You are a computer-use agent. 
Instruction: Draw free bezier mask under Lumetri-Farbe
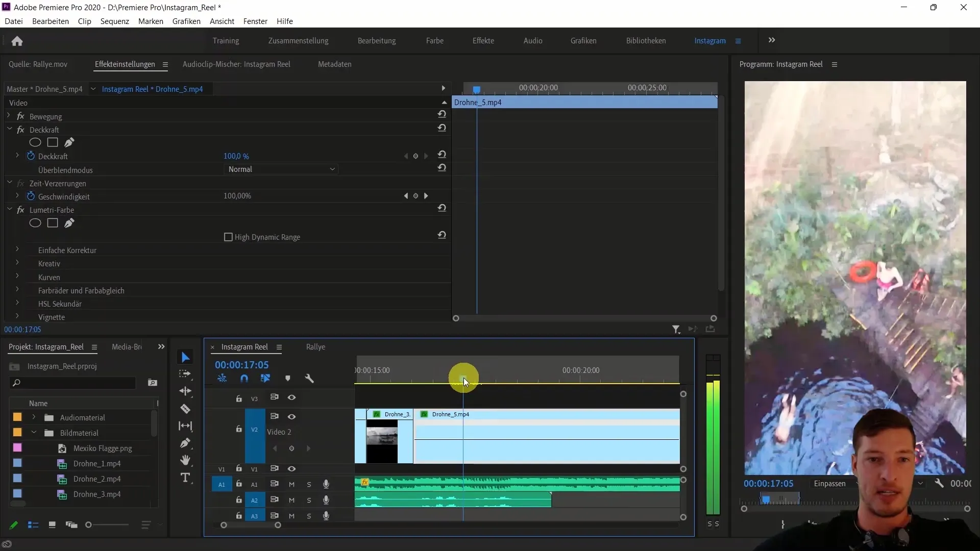[x=69, y=223]
